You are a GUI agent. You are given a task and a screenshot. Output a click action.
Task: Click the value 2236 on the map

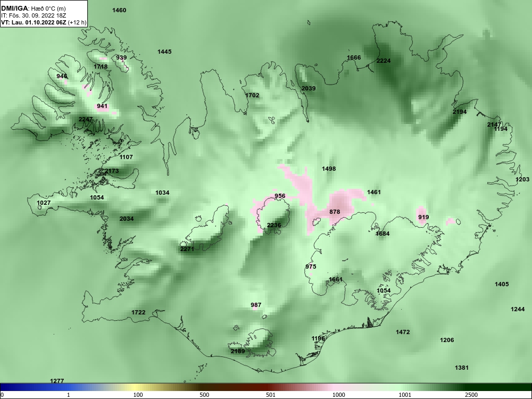pos(274,225)
